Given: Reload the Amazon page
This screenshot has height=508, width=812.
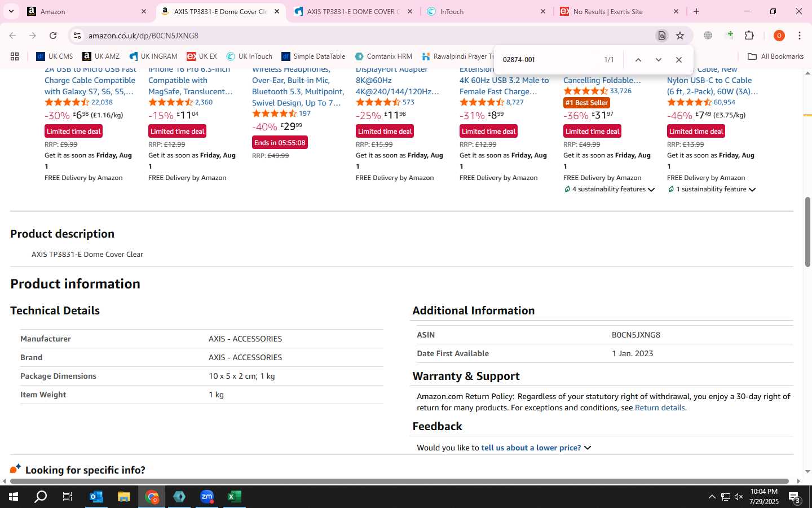Looking at the screenshot, I should (x=53, y=36).
